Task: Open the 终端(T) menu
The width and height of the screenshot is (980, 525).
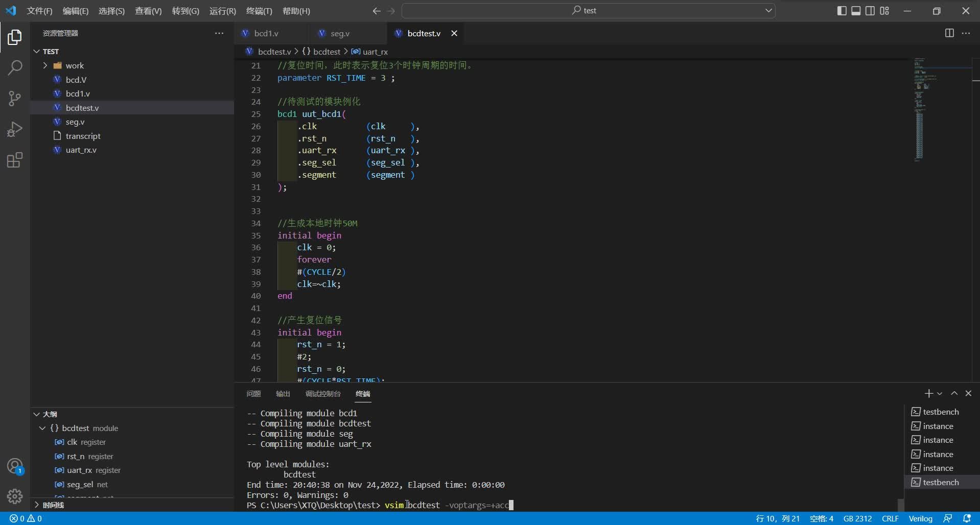Action: point(259,11)
